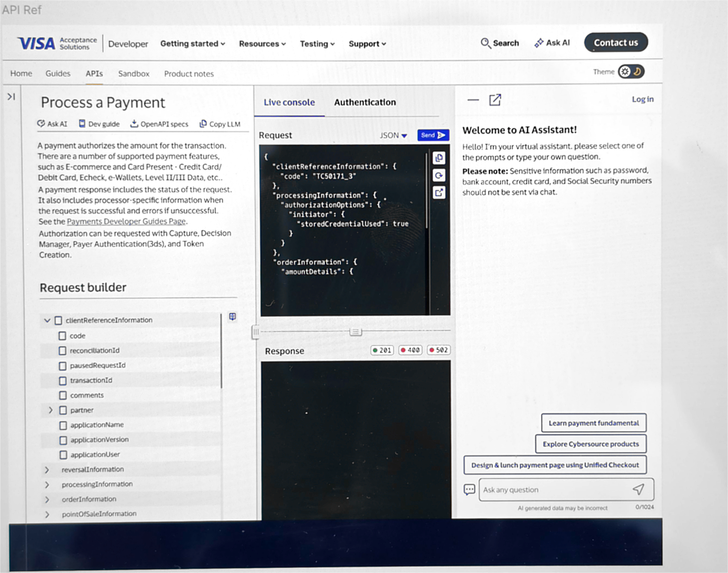Enable the applicationName checkbox

63,425
